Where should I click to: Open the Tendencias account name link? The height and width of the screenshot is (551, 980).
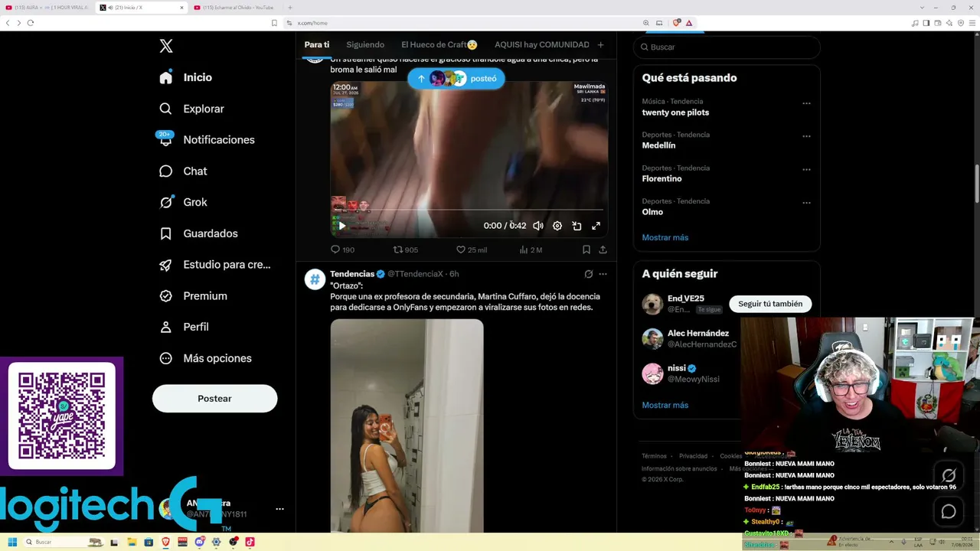pos(352,274)
